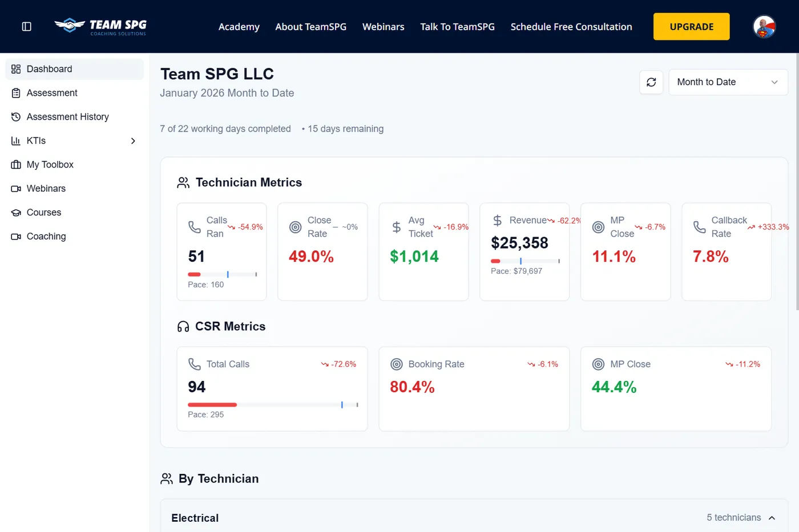Click the Coaching video icon
This screenshot has height=532, width=799.
click(16, 237)
